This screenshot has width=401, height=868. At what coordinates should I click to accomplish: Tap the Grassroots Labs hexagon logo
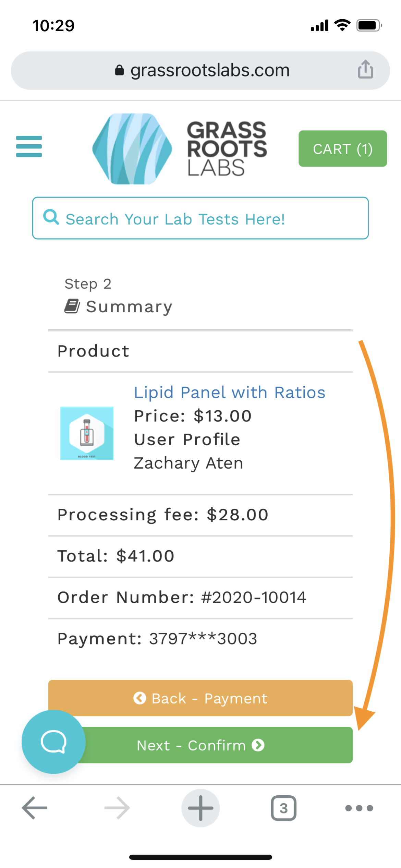click(132, 149)
